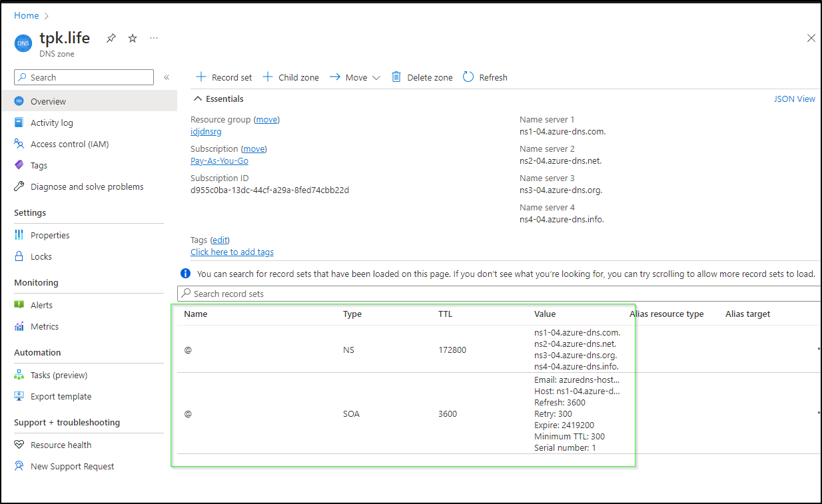Click the Access control (IAM) icon
Image resolution: width=822 pixels, height=504 pixels.
click(x=19, y=144)
